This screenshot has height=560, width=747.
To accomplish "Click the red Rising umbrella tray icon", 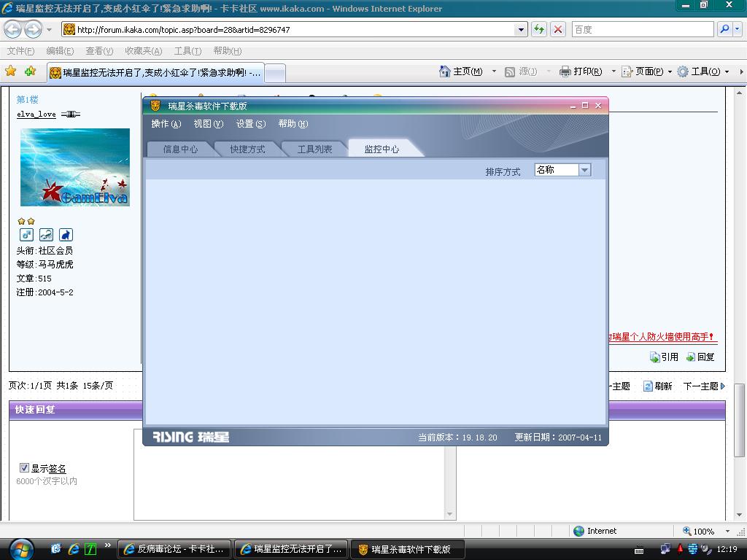I will click(680, 549).
